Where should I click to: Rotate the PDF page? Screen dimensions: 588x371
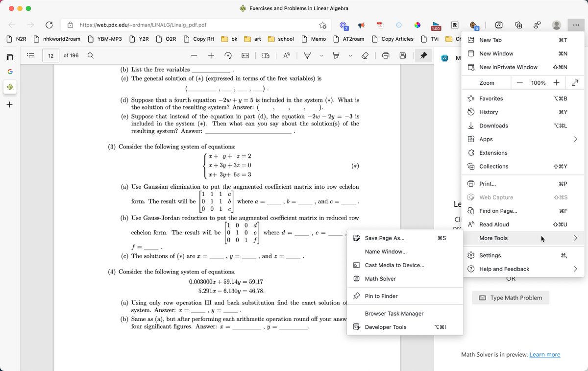[x=228, y=56]
